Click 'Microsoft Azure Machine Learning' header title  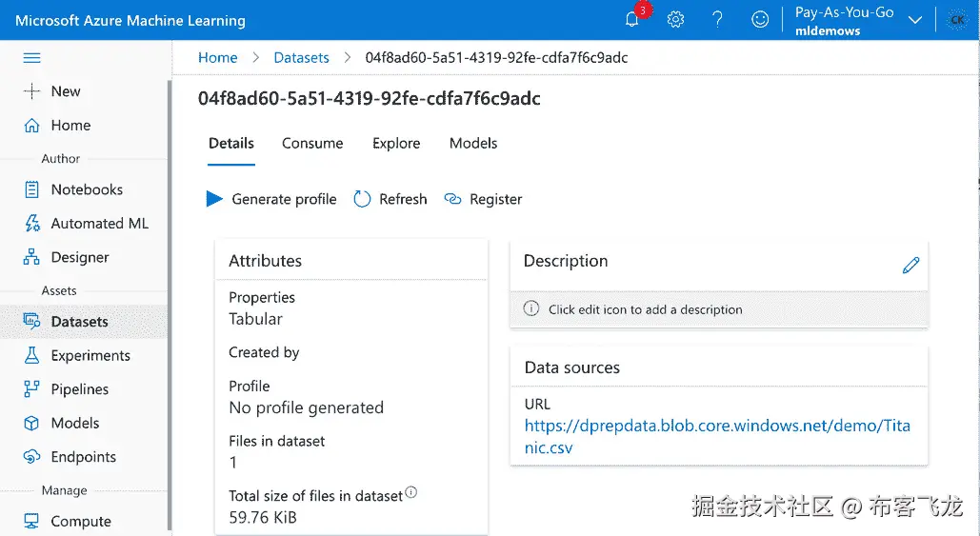[130, 20]
